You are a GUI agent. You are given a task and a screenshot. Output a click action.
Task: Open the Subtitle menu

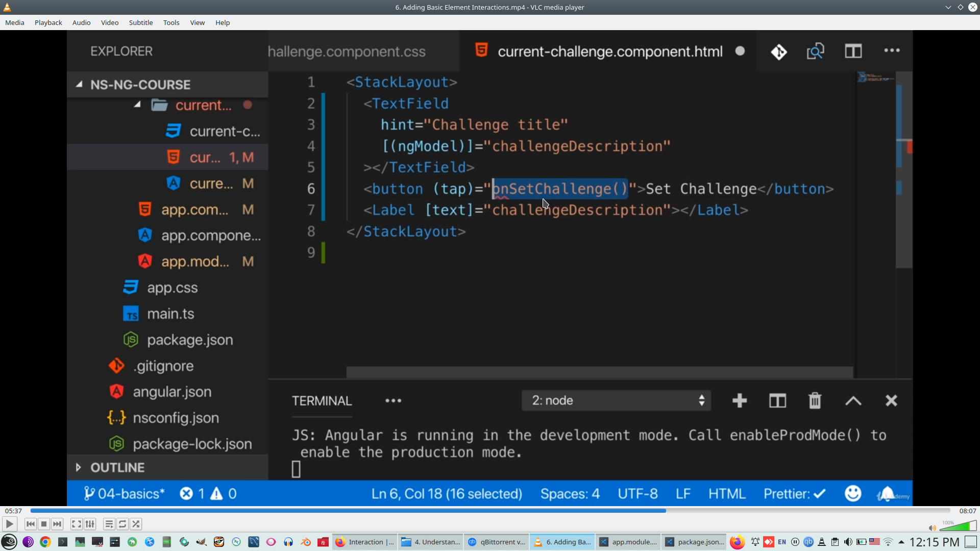pyautogui.click(x=140, y=22)
